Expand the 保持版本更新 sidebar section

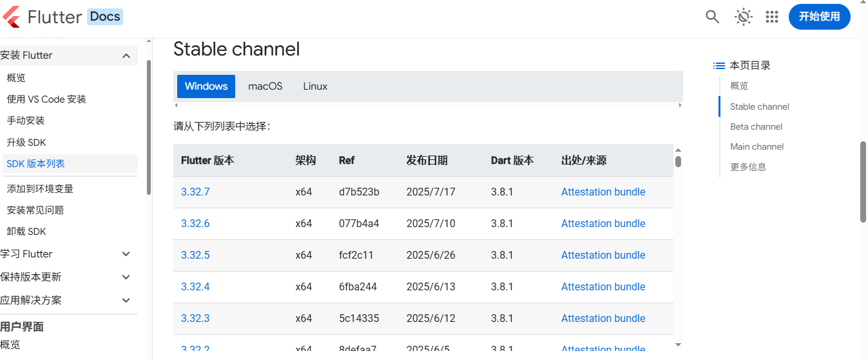(126, 277)
